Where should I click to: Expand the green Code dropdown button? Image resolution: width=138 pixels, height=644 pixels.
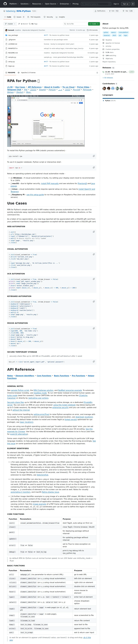(94, 24)
